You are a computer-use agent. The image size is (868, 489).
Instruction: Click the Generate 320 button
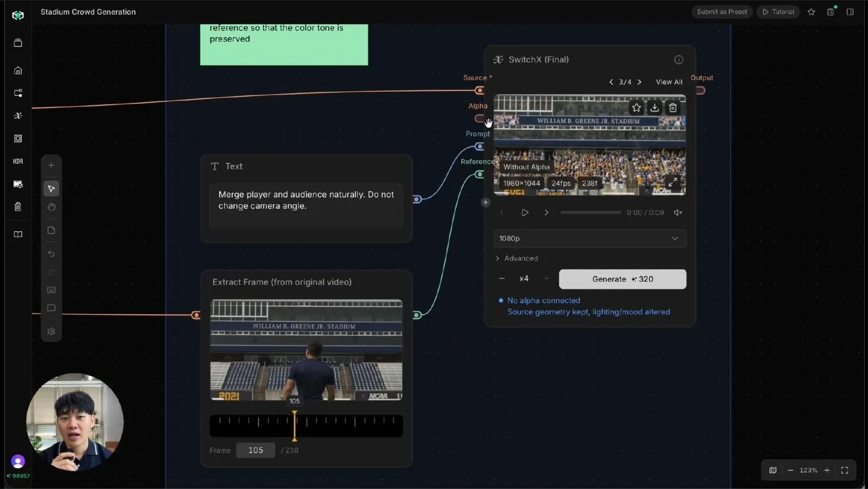623,279
